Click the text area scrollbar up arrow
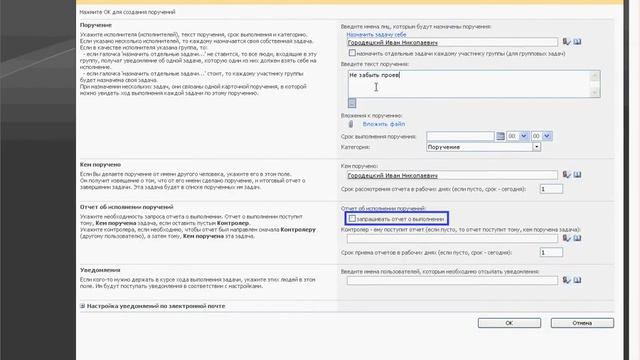The image size is (640, 360). [x=595, y=76]
